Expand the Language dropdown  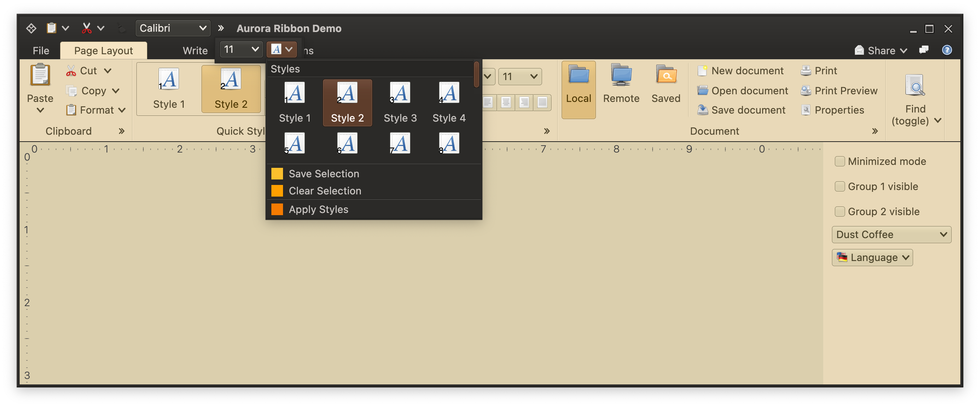(872, 258)
